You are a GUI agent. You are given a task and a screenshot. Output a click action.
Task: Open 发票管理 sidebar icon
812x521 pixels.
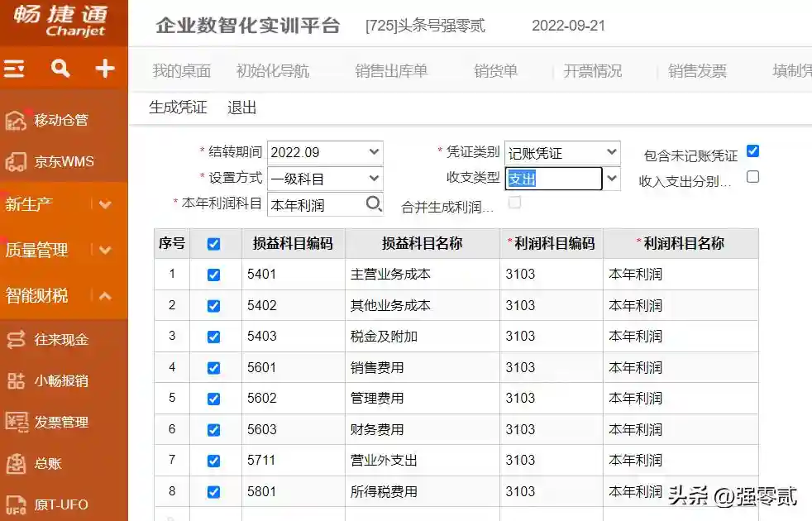coord(16,422)
